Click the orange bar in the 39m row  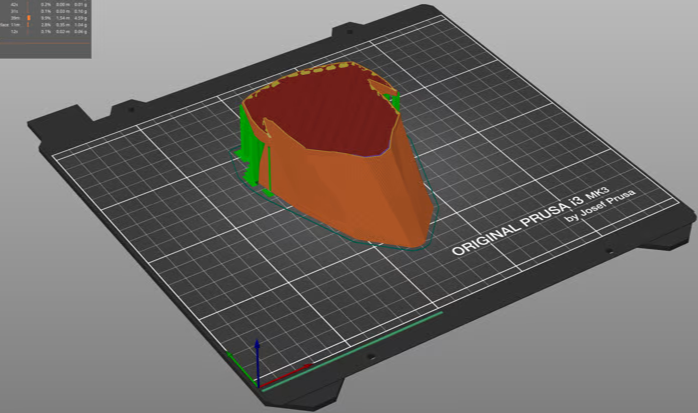tap(28, 18)
